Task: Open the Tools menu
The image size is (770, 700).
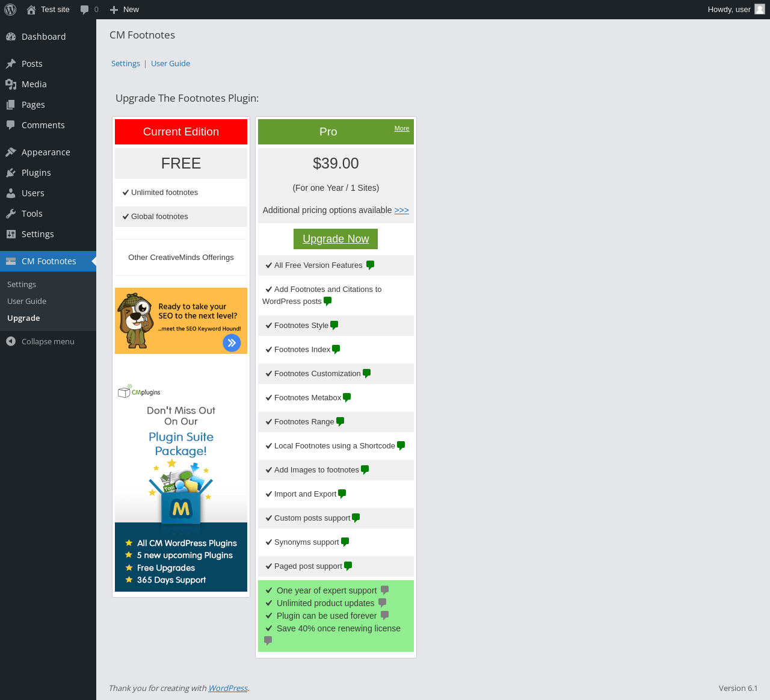Action: [x=48, y=214]
